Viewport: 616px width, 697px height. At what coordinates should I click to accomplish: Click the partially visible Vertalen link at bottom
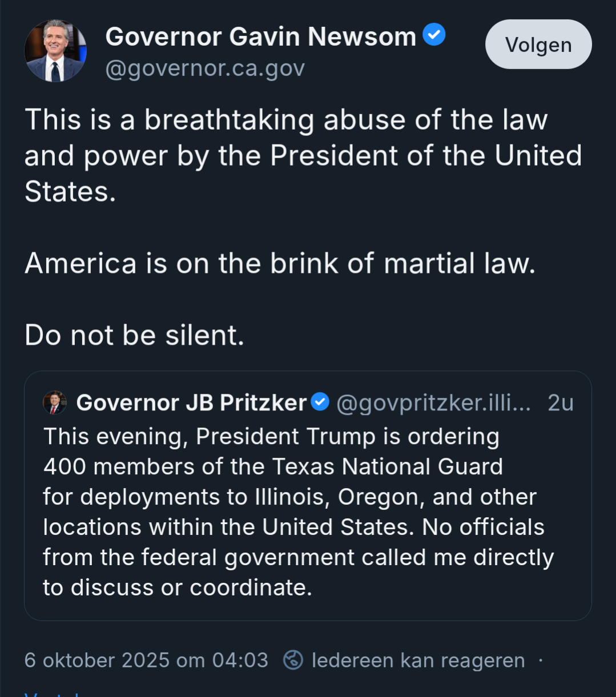51,694
